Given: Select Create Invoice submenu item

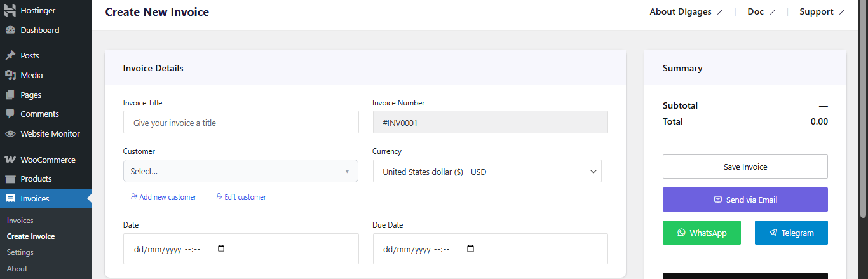Looking at the screenshot, I should [x=31, y=236].
